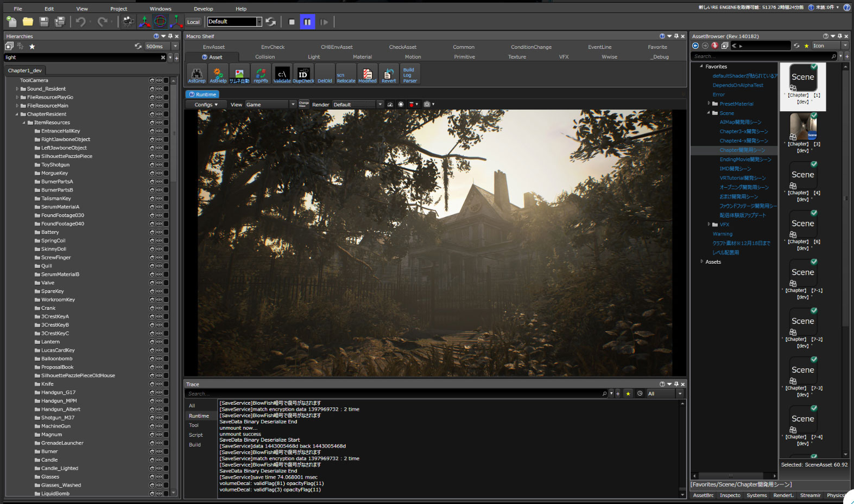Open the Develop menu
The height and width of the screenshot is (504, 854).
tap(203, 9)
